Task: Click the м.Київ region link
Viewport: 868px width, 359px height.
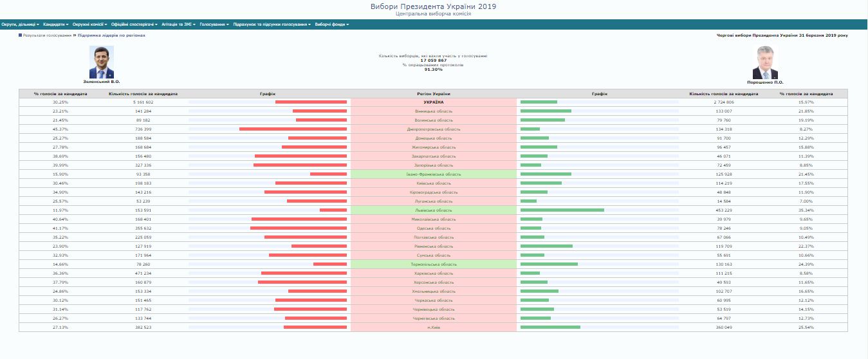Action: [x=434, y=327]
